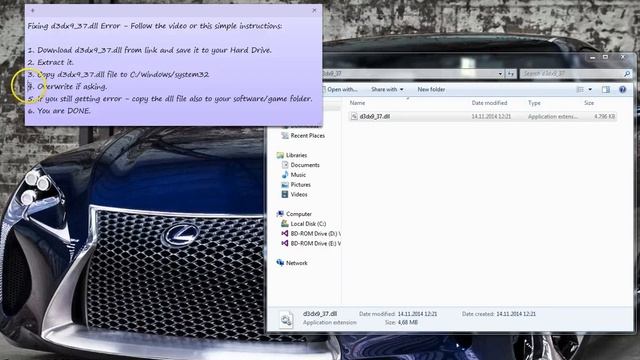Open view options dropdown arrow
Screen dimensions: 640x360
(x=590, y=89)
